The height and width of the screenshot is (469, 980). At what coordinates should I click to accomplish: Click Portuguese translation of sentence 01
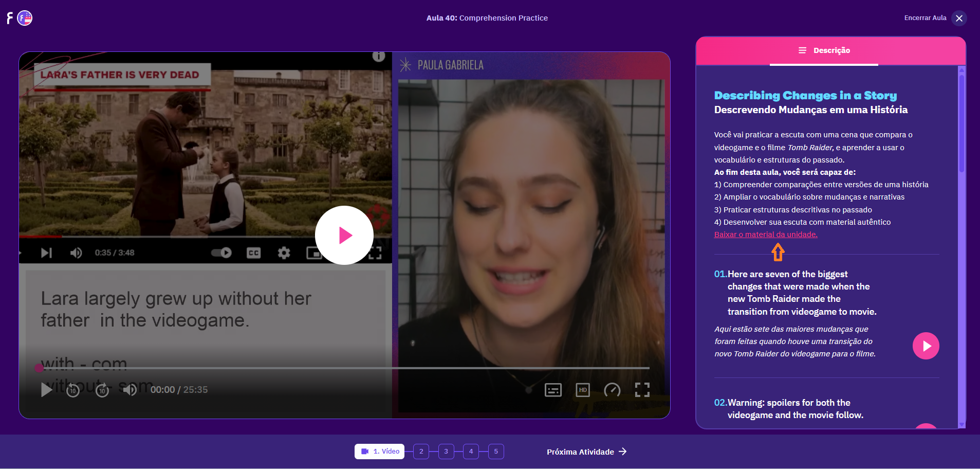(x=795, y=341)
